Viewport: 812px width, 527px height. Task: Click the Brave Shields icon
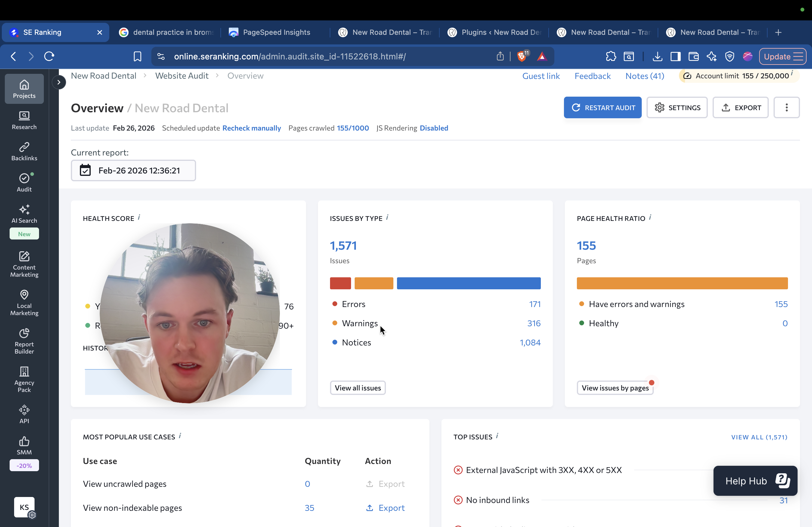(x=522, y=56)
